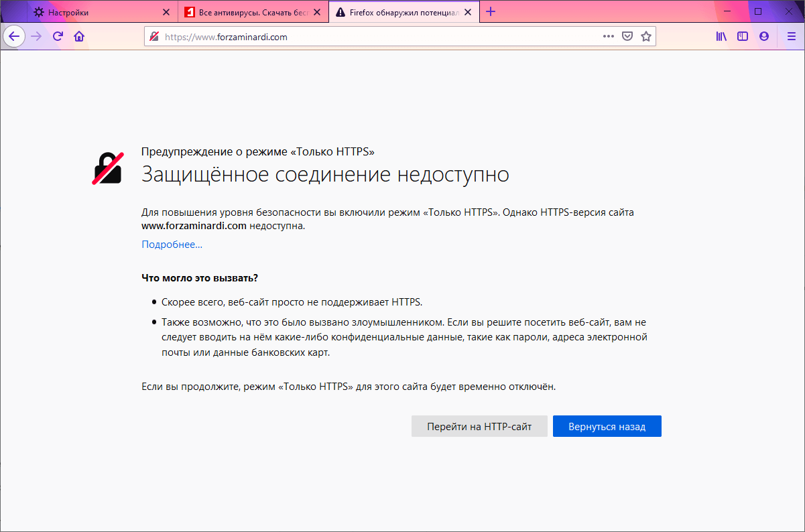Click the Library (книжные полки) icon
The width and height of the screenshot is (805, 532).
click(x=721, y=36)
